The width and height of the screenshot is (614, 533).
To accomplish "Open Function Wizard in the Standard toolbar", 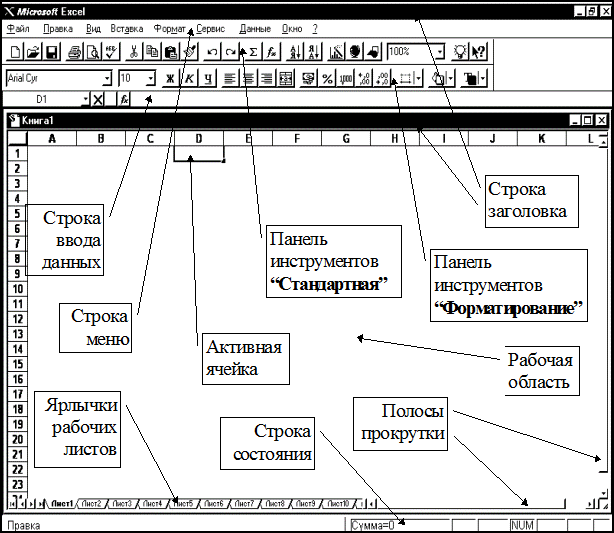I will (x=272, y=52).
